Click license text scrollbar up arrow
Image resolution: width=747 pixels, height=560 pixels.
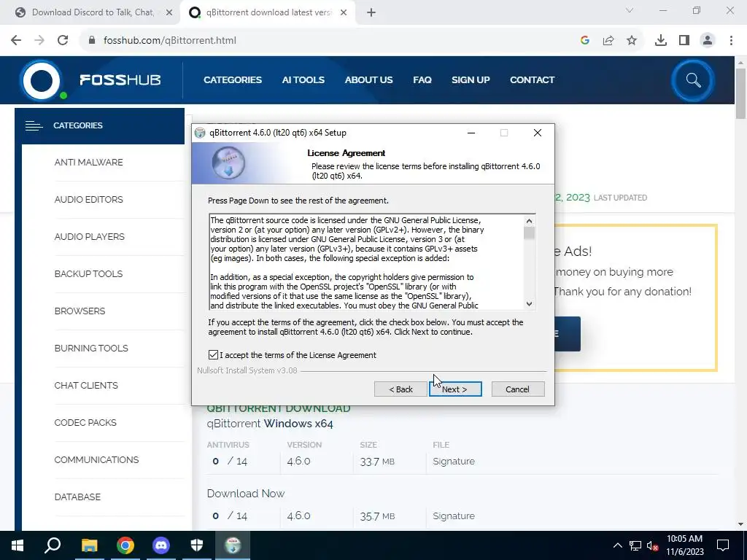529,221
